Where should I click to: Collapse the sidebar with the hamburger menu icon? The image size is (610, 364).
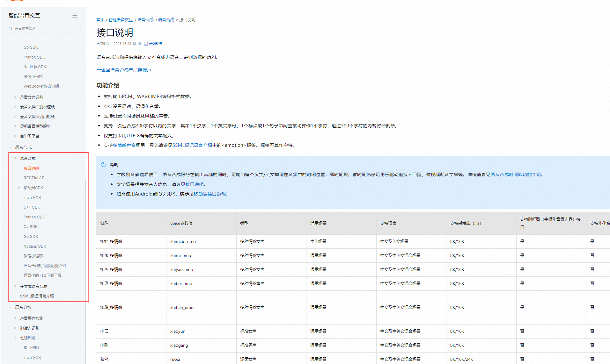click(x=75, y=16)
